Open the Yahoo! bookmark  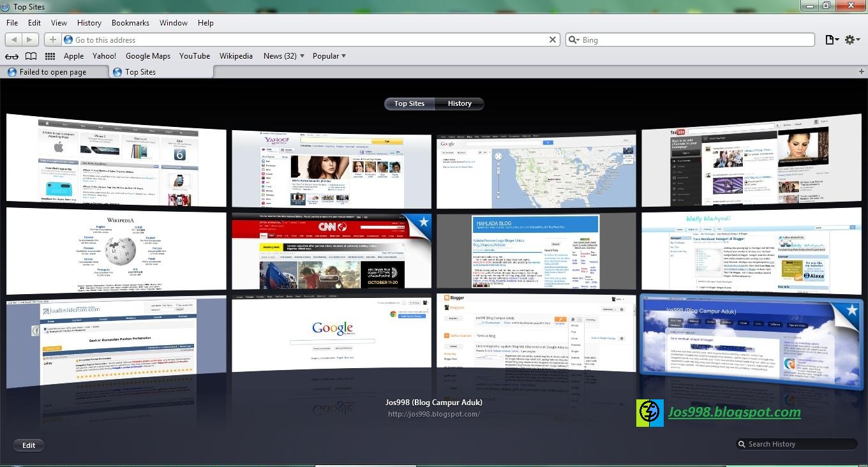click(x=105, y=56)
